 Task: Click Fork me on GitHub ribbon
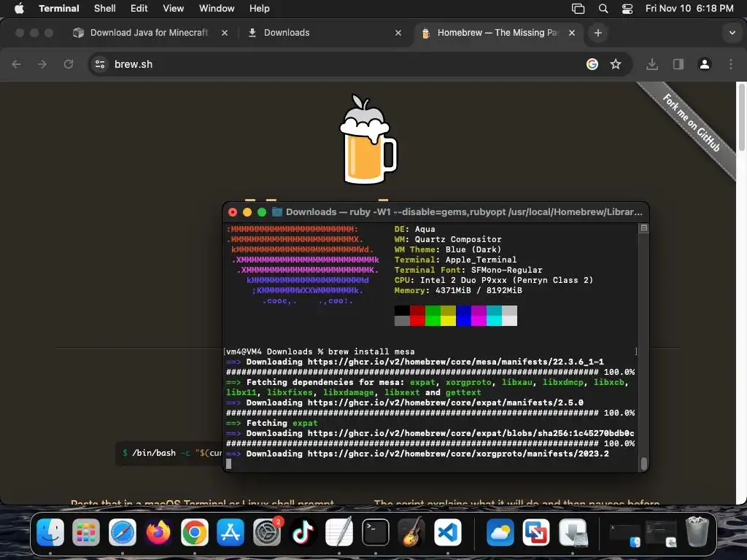coord(692,122)
